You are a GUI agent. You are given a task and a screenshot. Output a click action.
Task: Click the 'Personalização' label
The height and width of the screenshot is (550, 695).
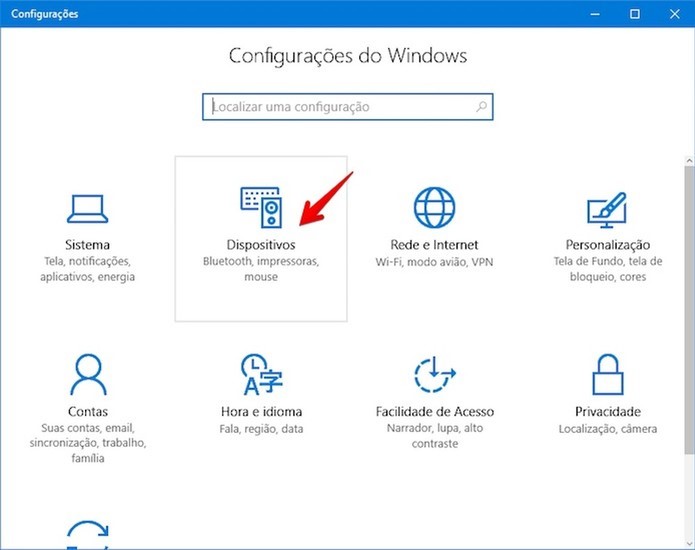coord(608,245)
